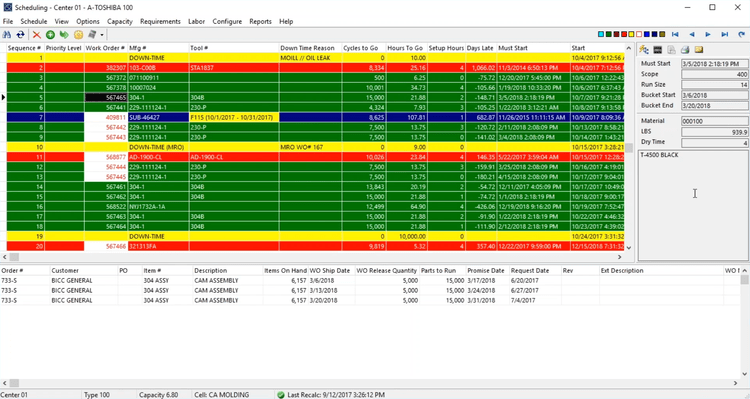
Task: Open the Labor menu
Action: tap(196, 22)
